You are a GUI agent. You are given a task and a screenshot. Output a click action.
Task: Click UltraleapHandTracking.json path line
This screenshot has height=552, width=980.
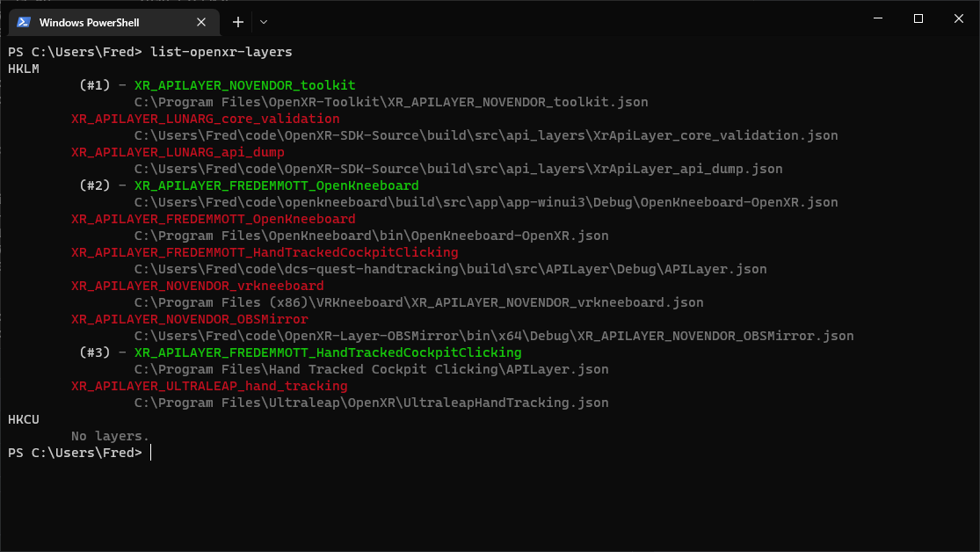(x=371, y=403)
